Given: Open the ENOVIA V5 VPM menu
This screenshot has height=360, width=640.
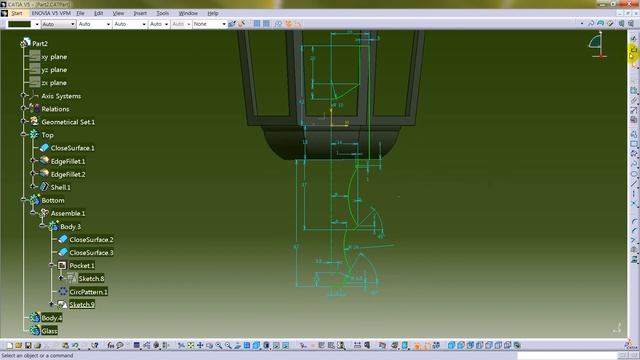Looking at the screenshot, I should [x=51, y=13].
